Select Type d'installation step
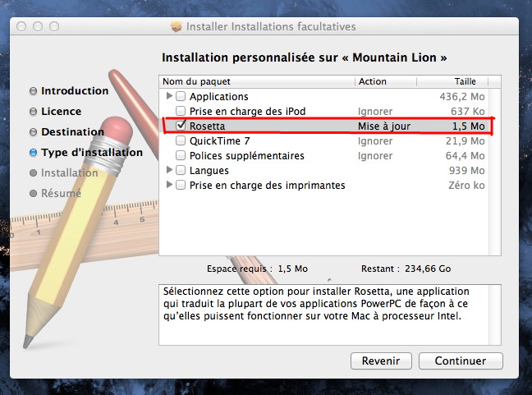The width and height of the screenshot is (532, 395). point(92,153)
